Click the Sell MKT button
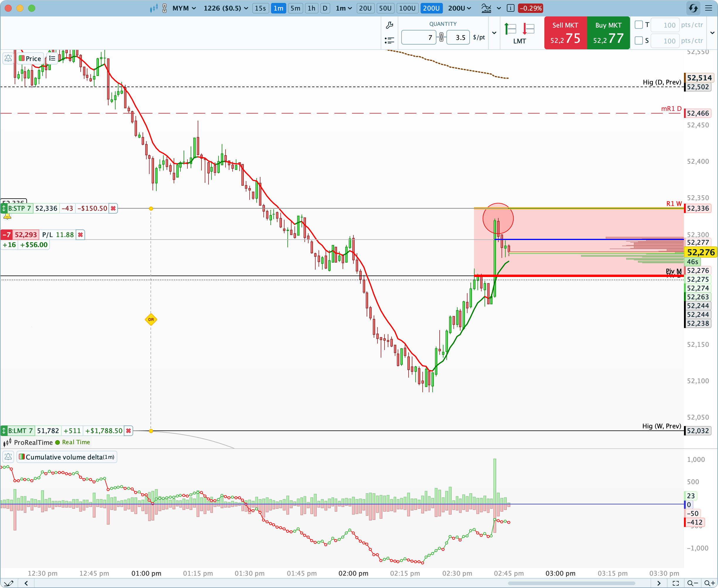The width and height of the screenshot is (718, 588). click(x=565, y=33)
